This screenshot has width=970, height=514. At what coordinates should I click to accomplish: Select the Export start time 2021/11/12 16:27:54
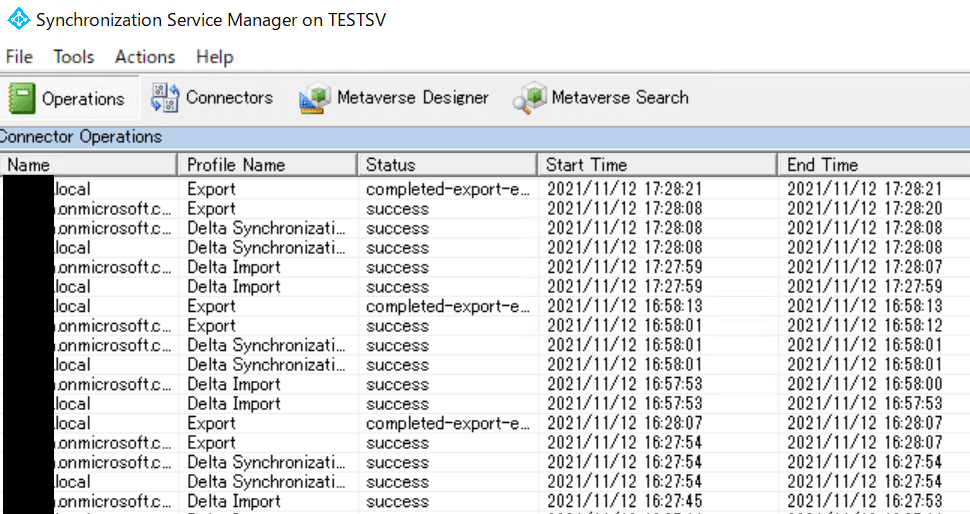[625, 443]
